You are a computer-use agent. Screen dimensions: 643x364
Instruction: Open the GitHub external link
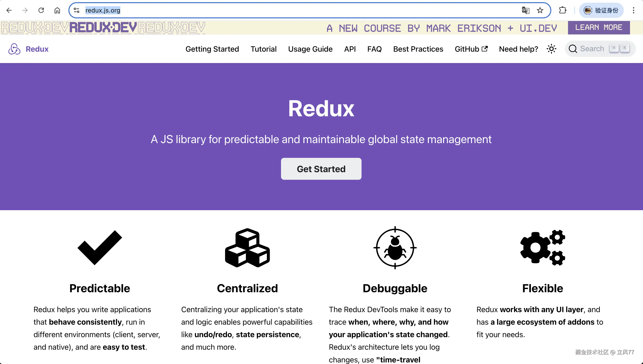coord(471,49)
